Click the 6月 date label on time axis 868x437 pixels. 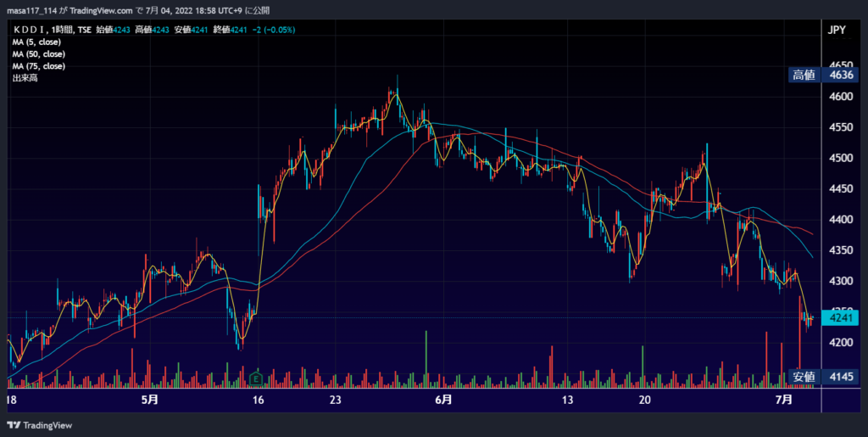click(x=443, y=400)
